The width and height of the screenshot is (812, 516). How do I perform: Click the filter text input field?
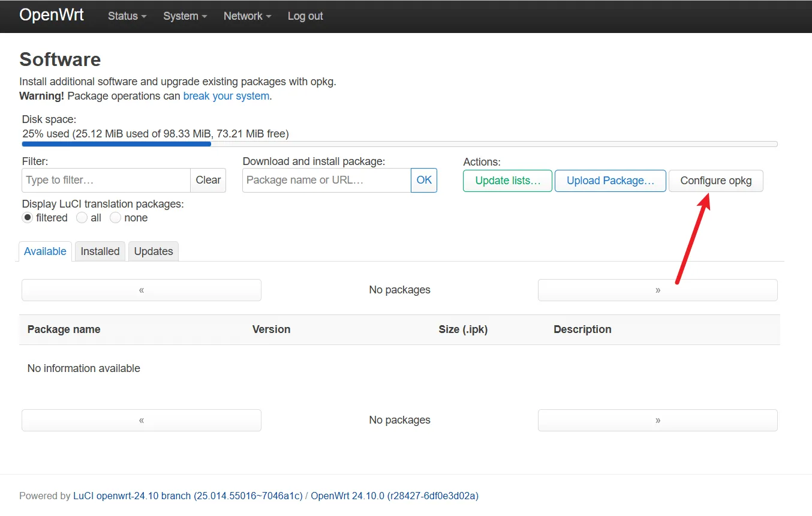pos(106,180)
